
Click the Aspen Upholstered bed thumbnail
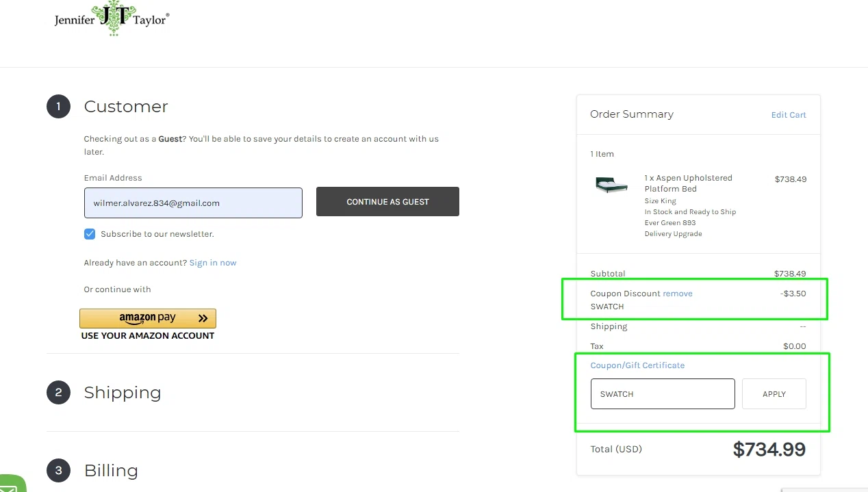[611, 184]
